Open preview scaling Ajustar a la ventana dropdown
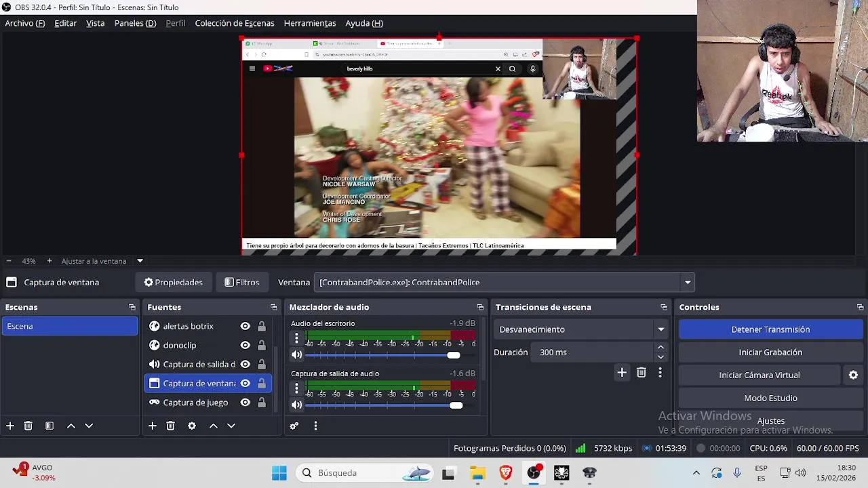868x488 pixels. click(x=140, y=261)
